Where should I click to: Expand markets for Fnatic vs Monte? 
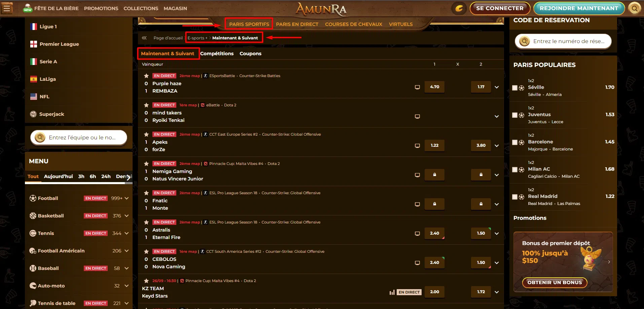[x=497, y=204]
